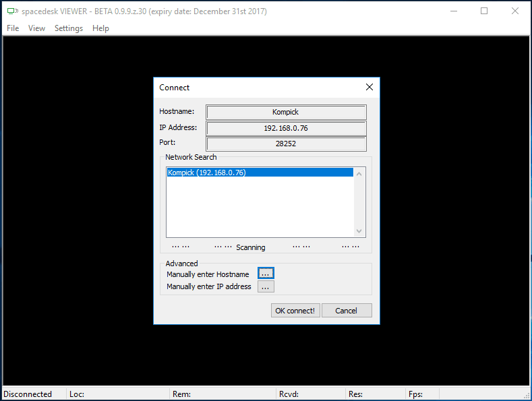Click the Rcvd: status bar entry

[289, 394]
